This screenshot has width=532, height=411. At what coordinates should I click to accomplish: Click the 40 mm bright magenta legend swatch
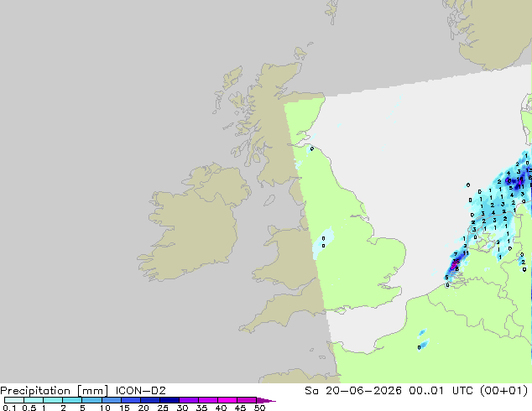(x=227, y=400)
